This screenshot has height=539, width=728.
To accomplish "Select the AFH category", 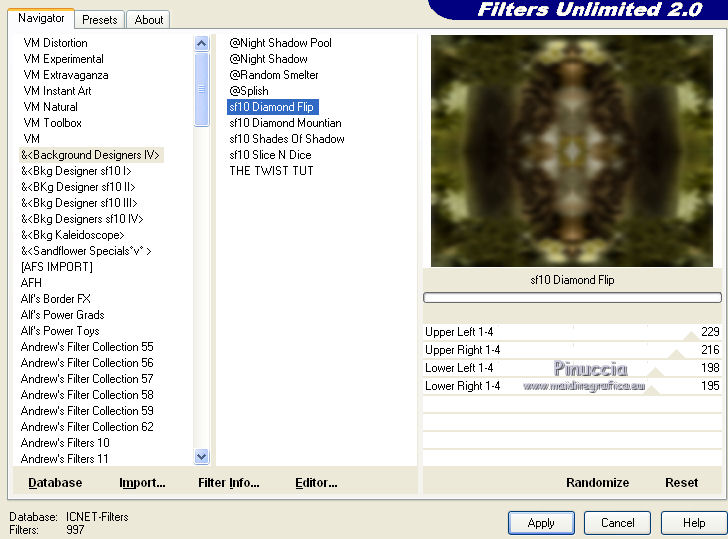I will [x=31, y=283].
